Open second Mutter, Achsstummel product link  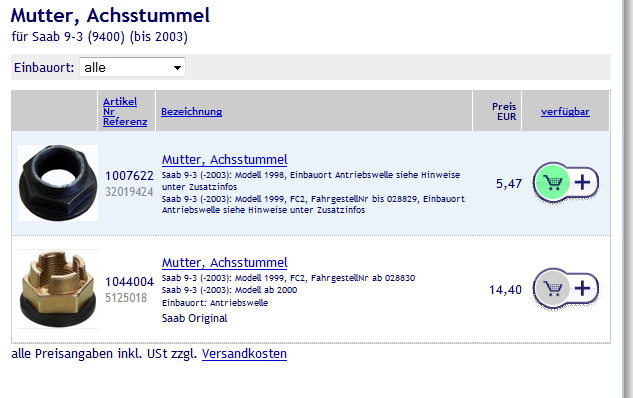click(224, 262)
